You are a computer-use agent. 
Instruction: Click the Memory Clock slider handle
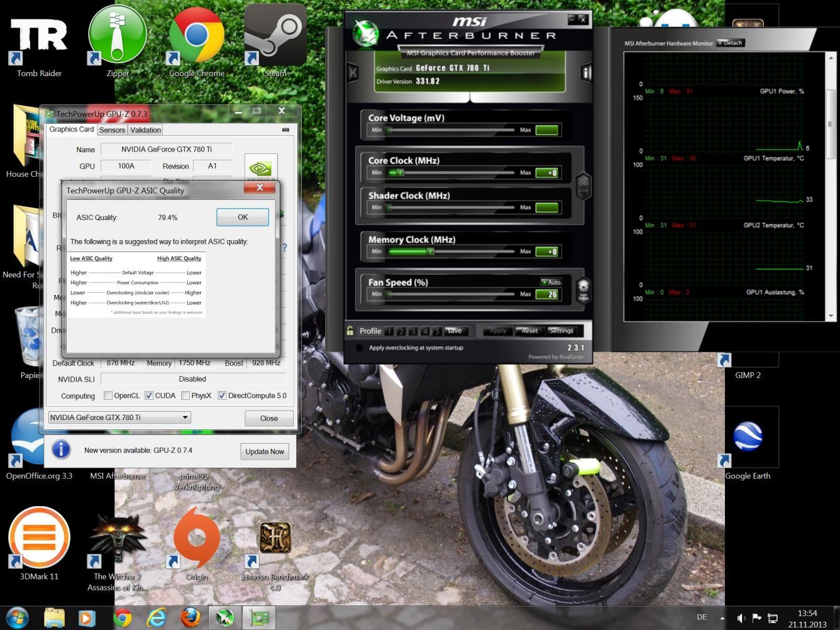(x=430, y=251)
